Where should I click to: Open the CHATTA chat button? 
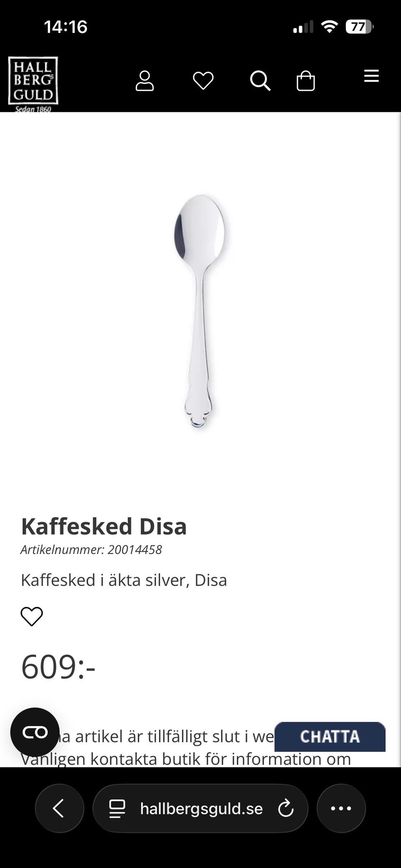tap(330, 736)
